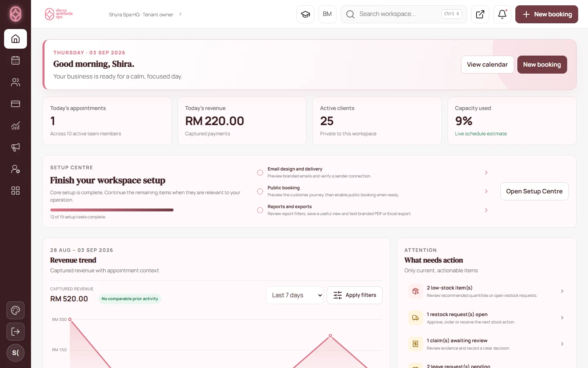Click New booking in the greeting banner

tap(542, 65)
